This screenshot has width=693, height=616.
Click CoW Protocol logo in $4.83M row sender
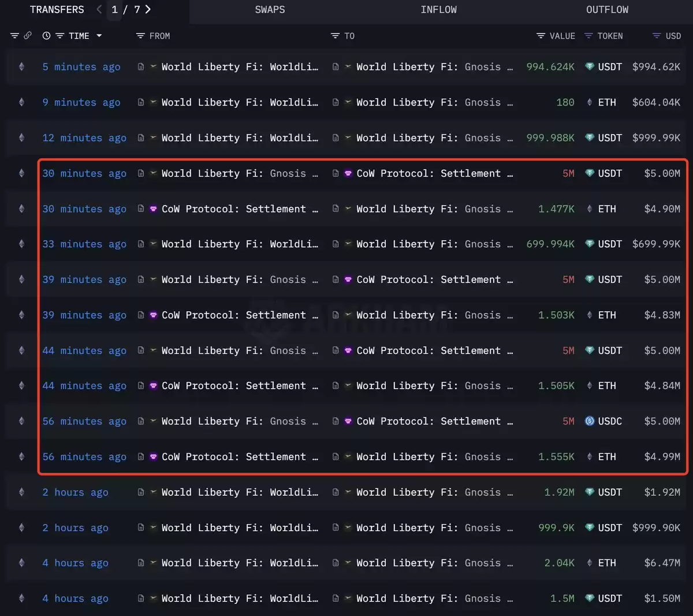[x=153, y=315]
